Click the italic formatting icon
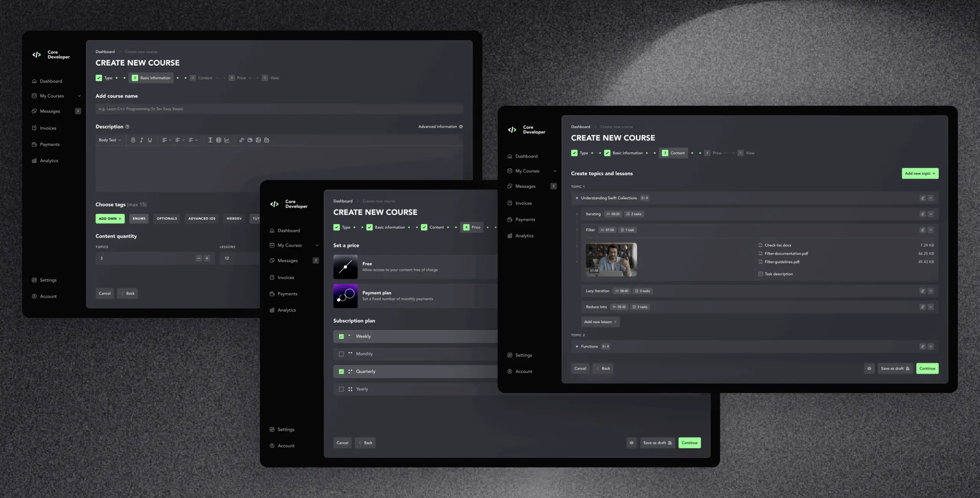This screenshot has width=980, height=498. (x=141, y=140)
